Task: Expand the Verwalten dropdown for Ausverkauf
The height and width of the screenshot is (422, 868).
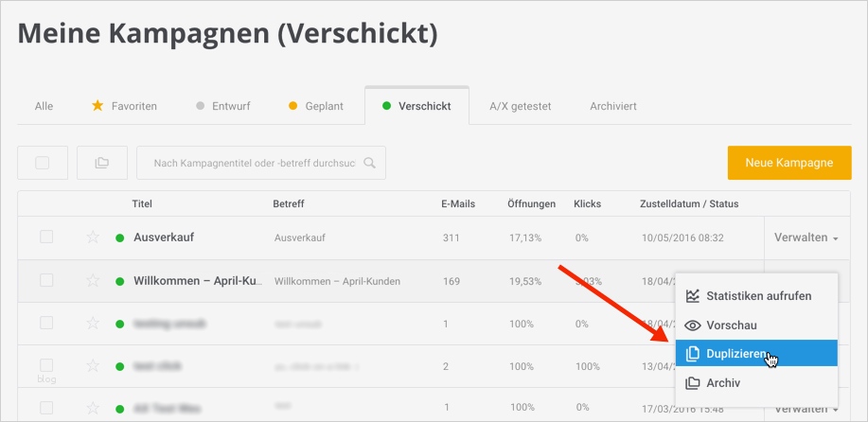Action: [x=806, y=237]
